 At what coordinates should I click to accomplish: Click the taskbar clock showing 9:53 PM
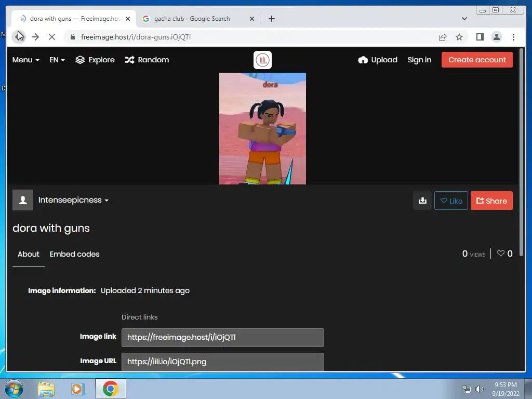[x=506, y=389]
